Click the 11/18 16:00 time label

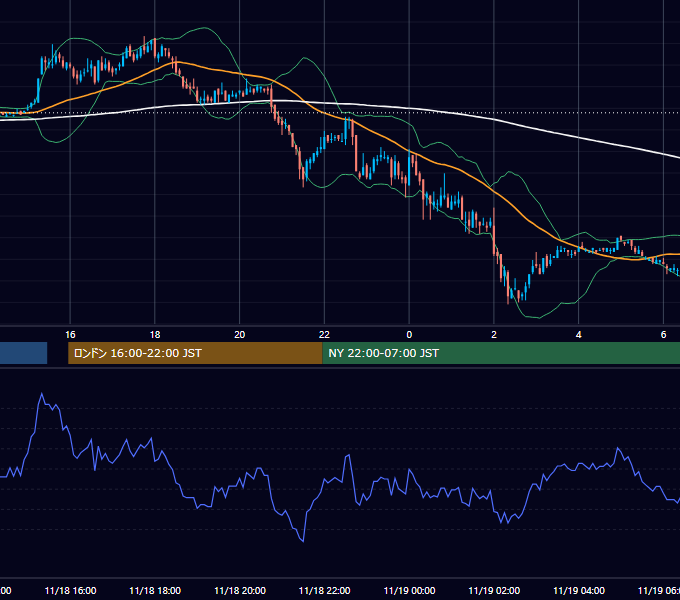pyautogui.click(x=70, y=590)
